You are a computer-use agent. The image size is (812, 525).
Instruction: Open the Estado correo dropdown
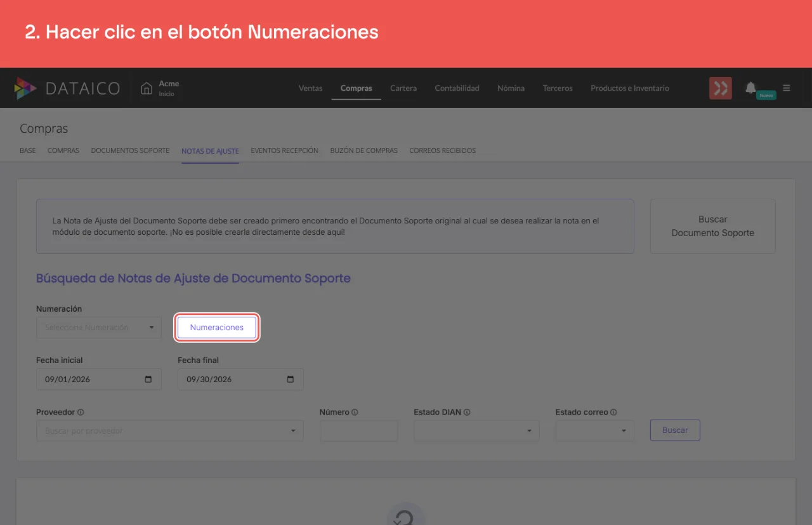(594, 430)
